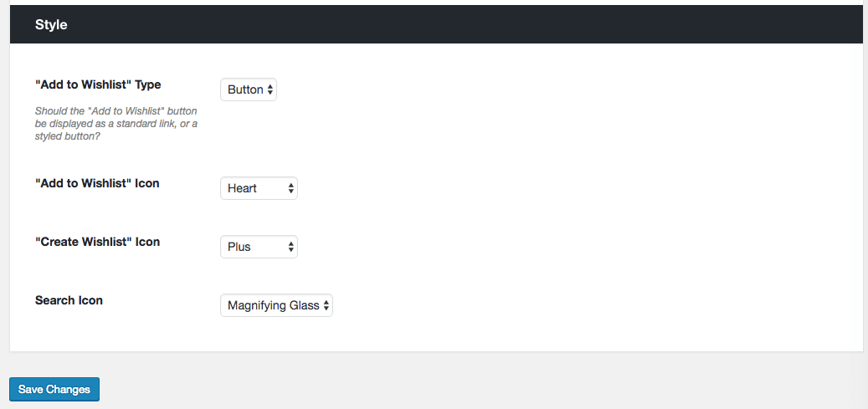Image resolution: width=868 pixels, height=409 pixels.
Task: Open the "Create Wishlist" Icon dropdown
Action: tap(258, 247)
